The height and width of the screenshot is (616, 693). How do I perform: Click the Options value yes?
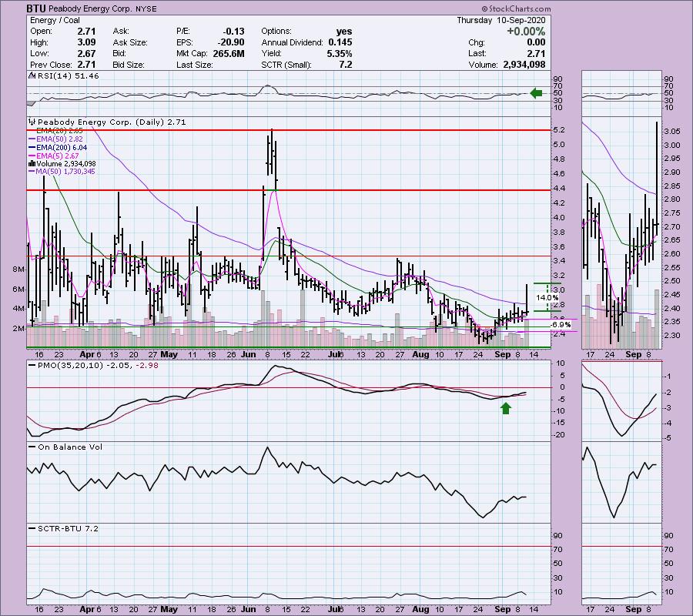point(344,32)
